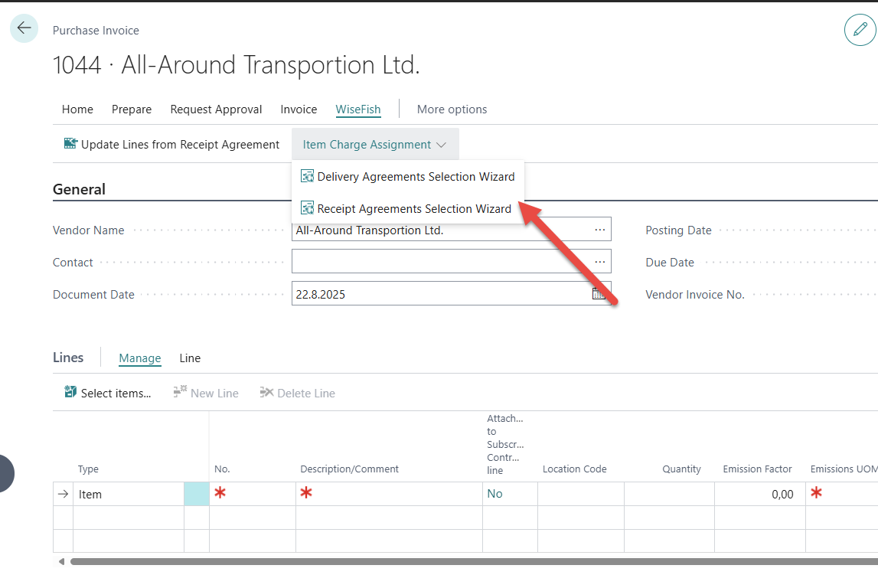Click the pencil edit icon
The width and height of the screenshot is (878, 588).
[860, 30]
